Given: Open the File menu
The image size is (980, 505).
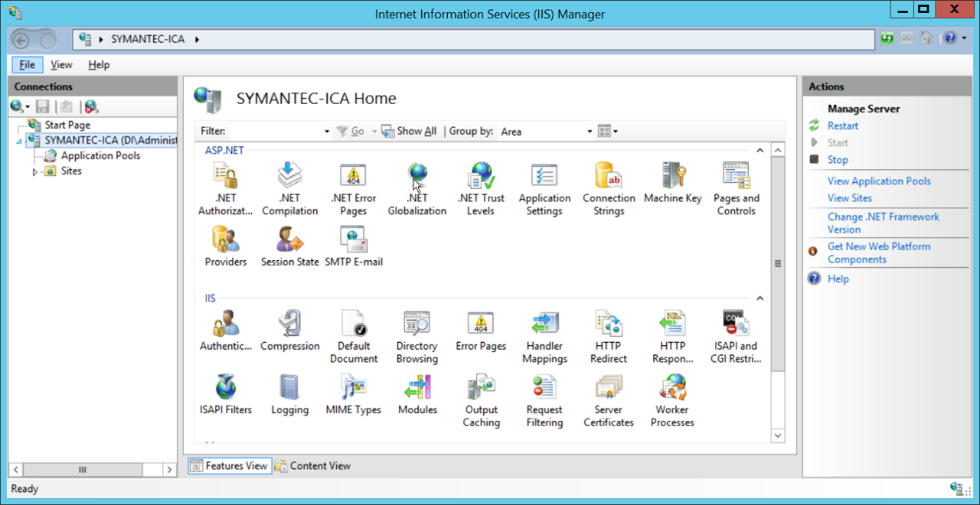Looking at the screenshot, I should click(x=27, y=64).
